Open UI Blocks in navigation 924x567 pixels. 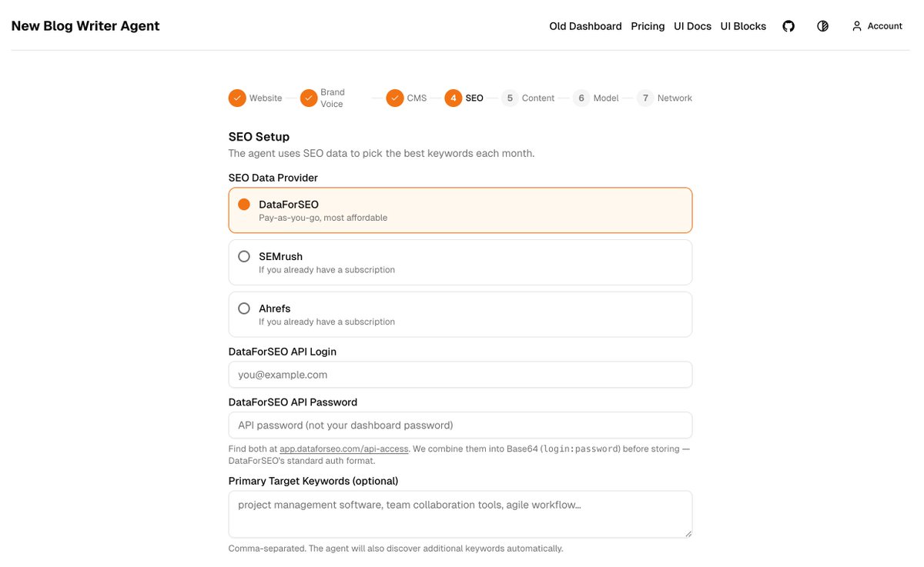click(743, 26)
